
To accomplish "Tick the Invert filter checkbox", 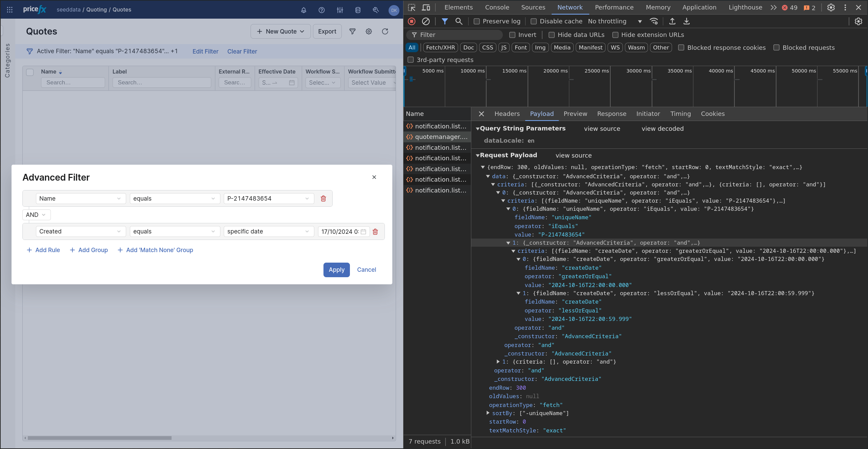I will [x=512, y=35].
